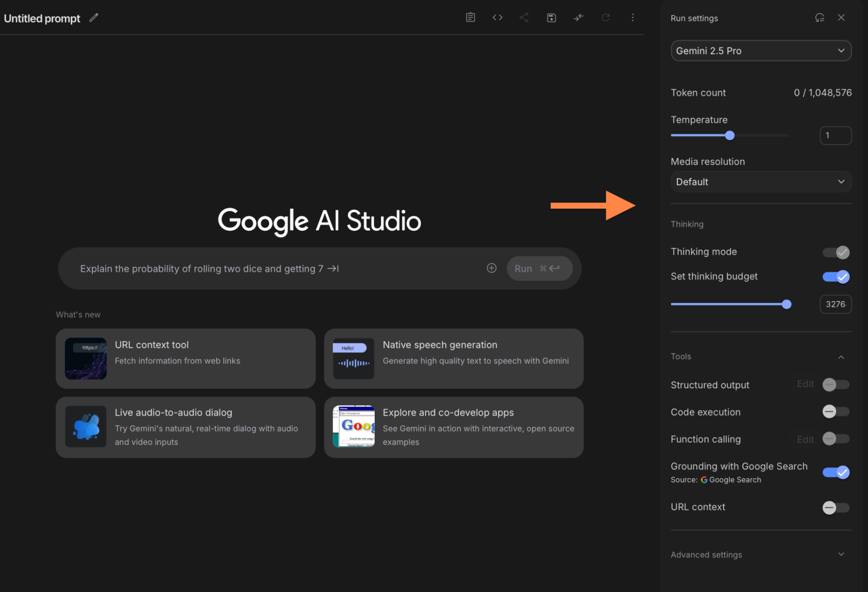This screenshot has width=868, height=592.
Task: Open Explore and co-develop apps card
Action: pyautogui.click(x=453, y=427)
